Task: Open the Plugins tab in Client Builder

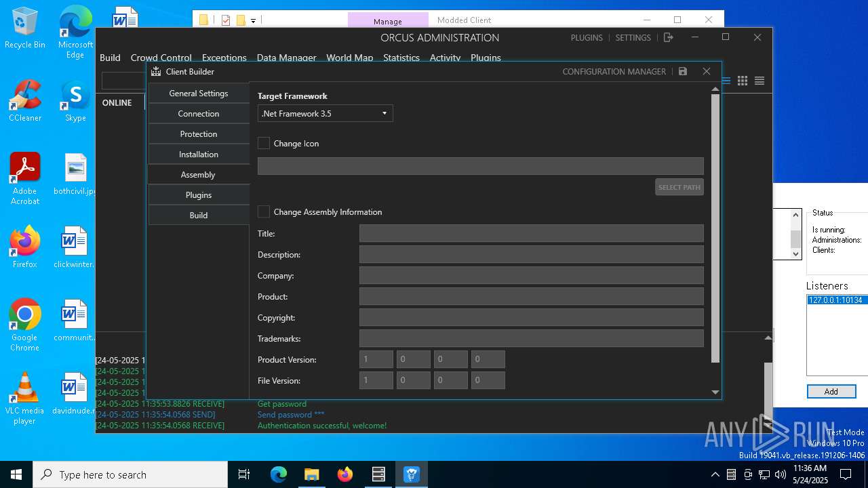Action: point(199,195)
